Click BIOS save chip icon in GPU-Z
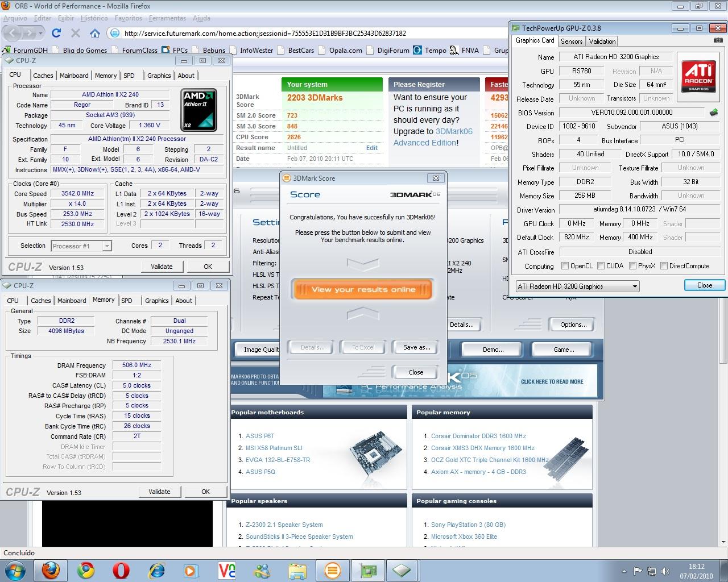Image resolution: width=728 pixels, height=582 pixels. 714,113
